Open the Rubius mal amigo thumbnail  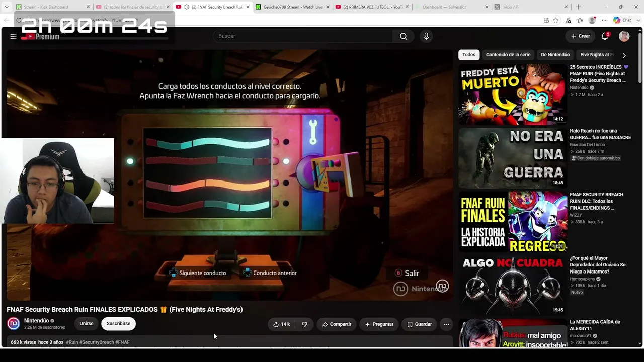click(513, 333)
